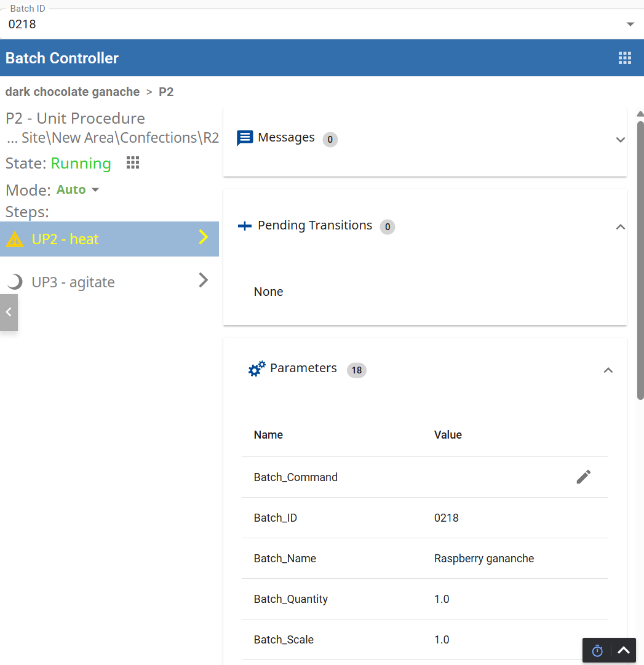Viewport: 644px width, 665px height.
Task: Click the vertical scrollbar on right
Action: point(640,258)
